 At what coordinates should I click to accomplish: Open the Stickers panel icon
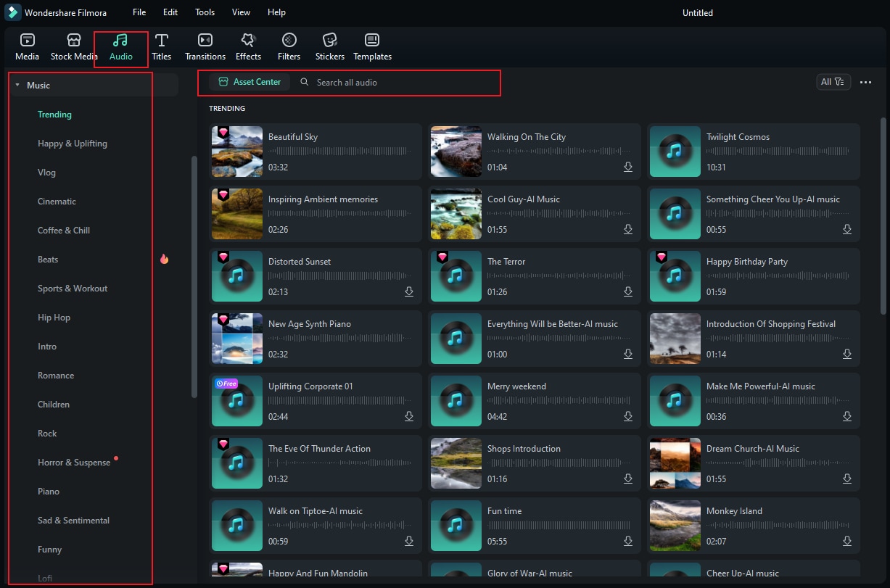[329, 40]
